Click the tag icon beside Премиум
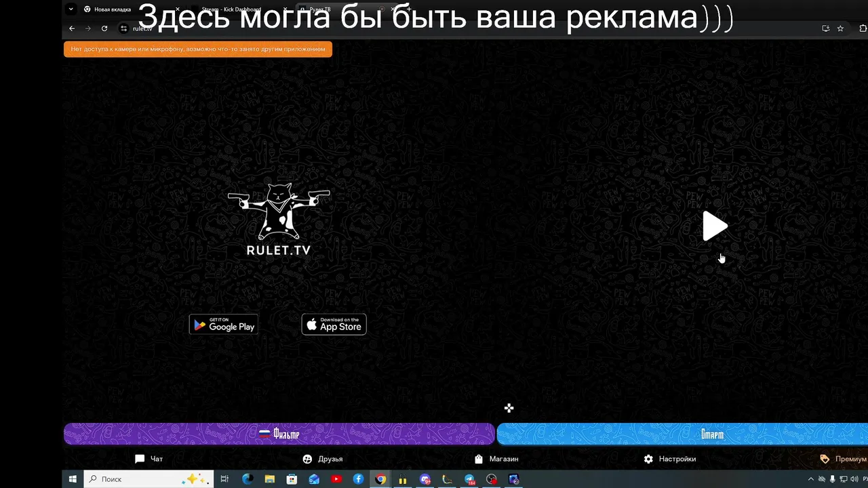This screenshot has height=488, width=868. coord(825,459)
